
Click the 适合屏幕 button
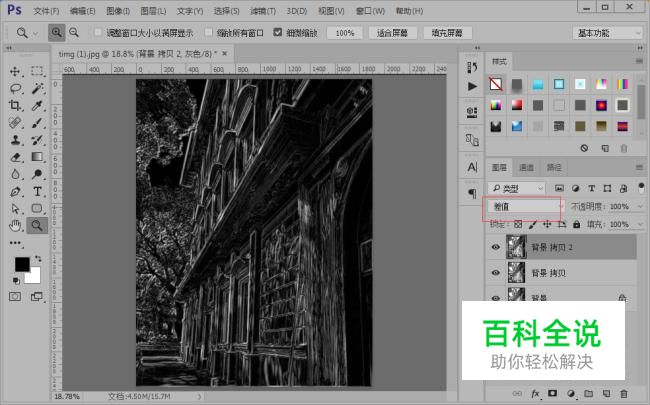[391, 33]
